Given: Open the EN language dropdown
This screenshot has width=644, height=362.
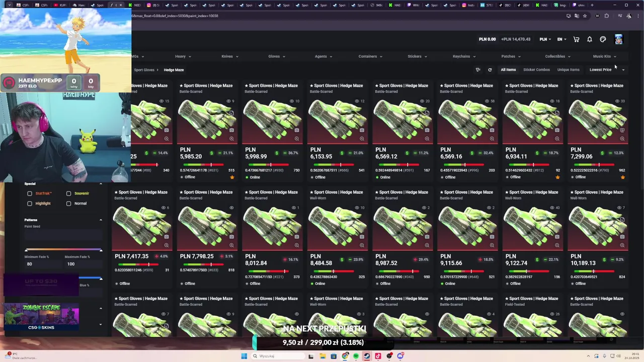Looking at the screenshot, I should pyautogui.click(x=562, y=39).
